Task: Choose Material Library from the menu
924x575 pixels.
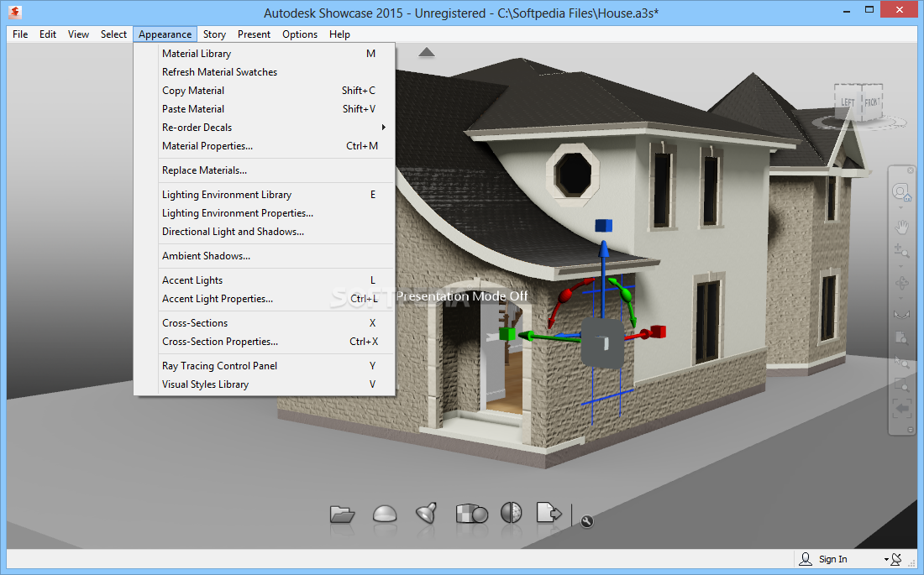Action: click(264, 54)
